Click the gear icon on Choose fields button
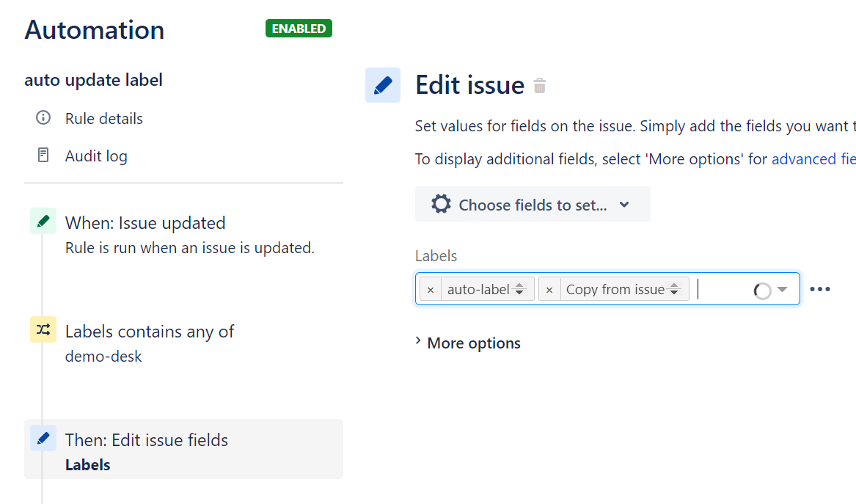This screenshot has height=504, width=856. pos(441,204)
